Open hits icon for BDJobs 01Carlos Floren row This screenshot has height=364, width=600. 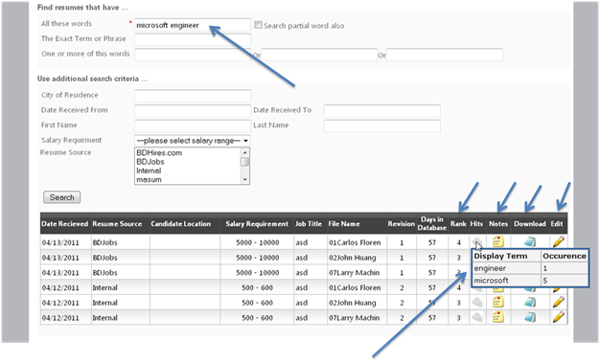coord(476,242)
